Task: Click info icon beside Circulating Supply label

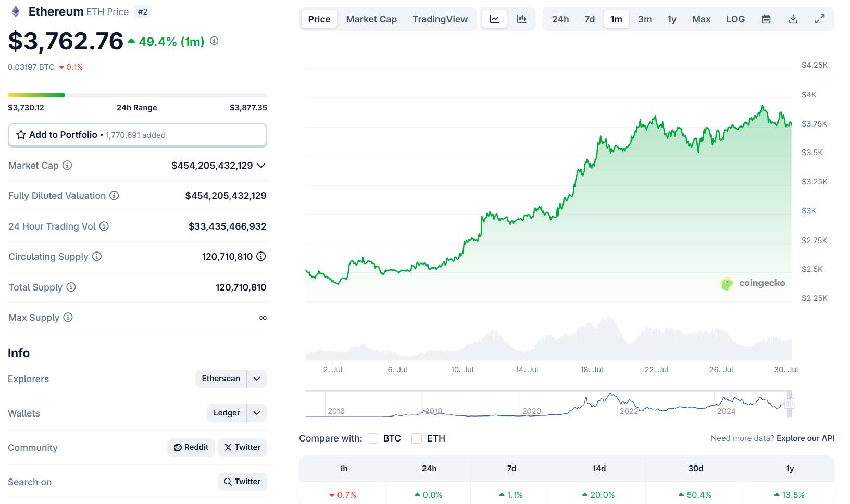Action: tap(97, 256)
